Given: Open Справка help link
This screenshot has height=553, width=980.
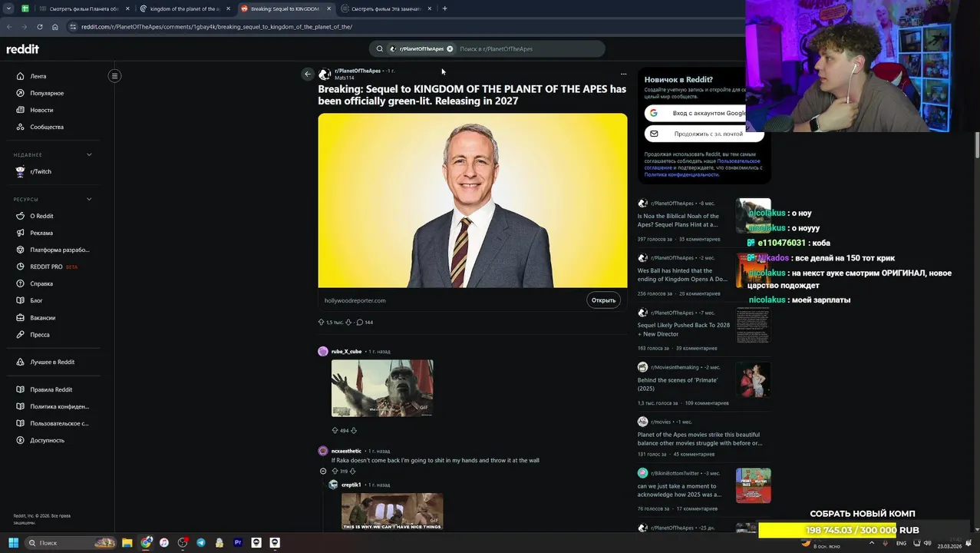Looking at the screenshot, I should click(x=41, y=283).
